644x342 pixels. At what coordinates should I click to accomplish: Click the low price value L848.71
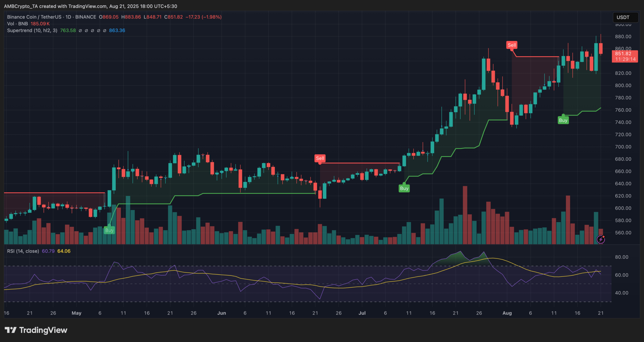(x=153, y=17)
